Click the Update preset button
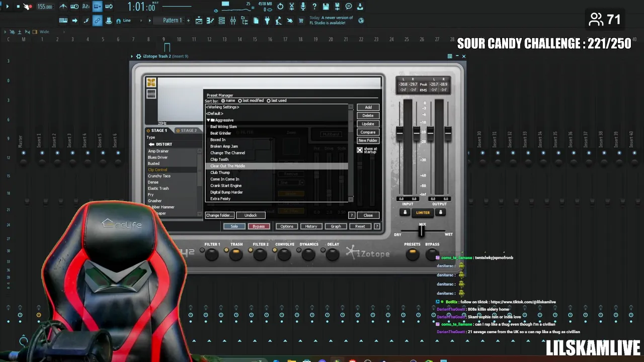The height and width of the screenshot is (362, 644). click(x=368, y=124)
